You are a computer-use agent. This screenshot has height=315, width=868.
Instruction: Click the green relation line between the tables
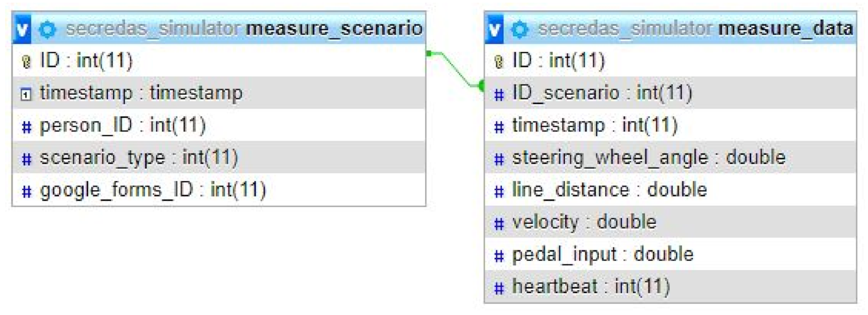455,69
